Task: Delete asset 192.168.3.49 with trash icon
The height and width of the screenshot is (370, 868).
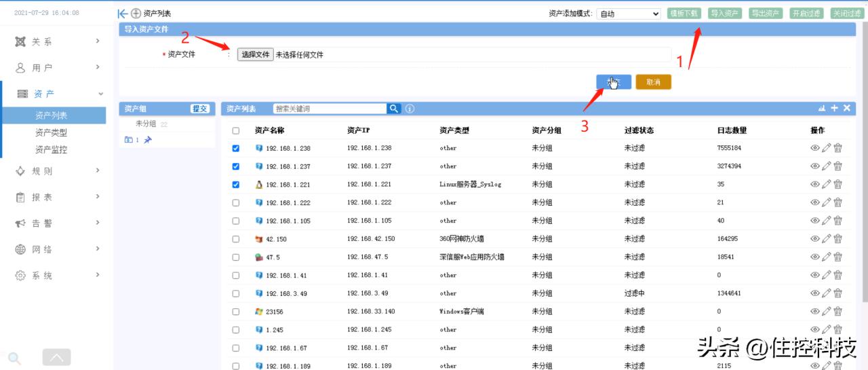Action: 837,293
